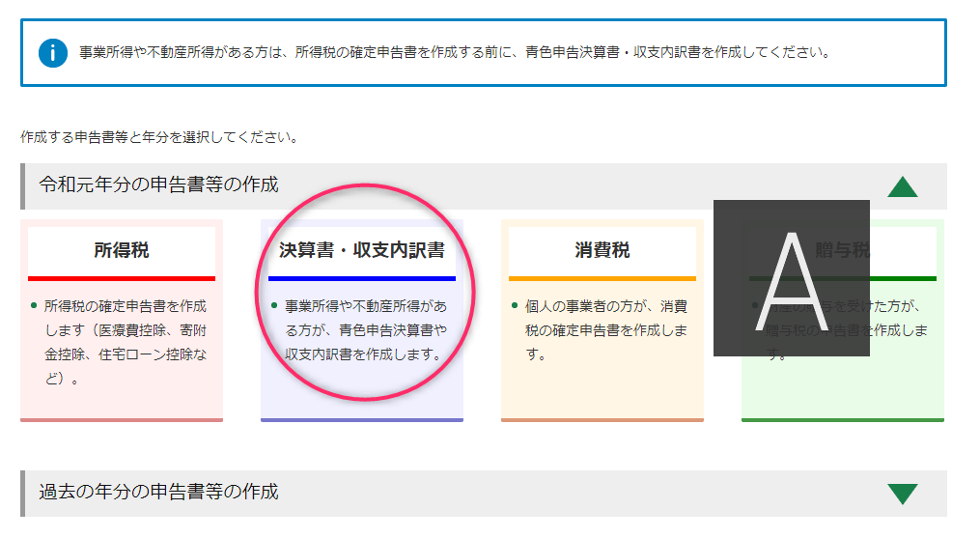Viewport: 980px width, 538px height.
Task: Expand 過去の年分 section with green down arrow
Action: [902, 493]
